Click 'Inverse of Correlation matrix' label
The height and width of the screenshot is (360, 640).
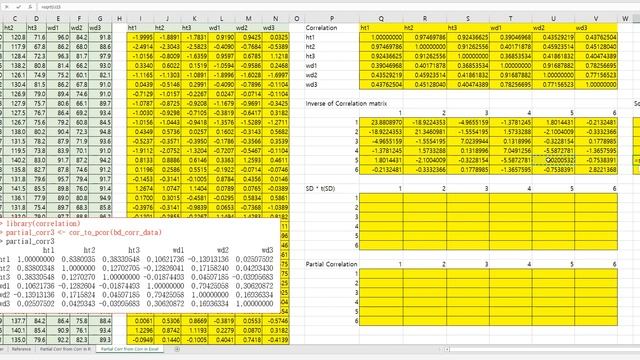(x=346, y=104)
